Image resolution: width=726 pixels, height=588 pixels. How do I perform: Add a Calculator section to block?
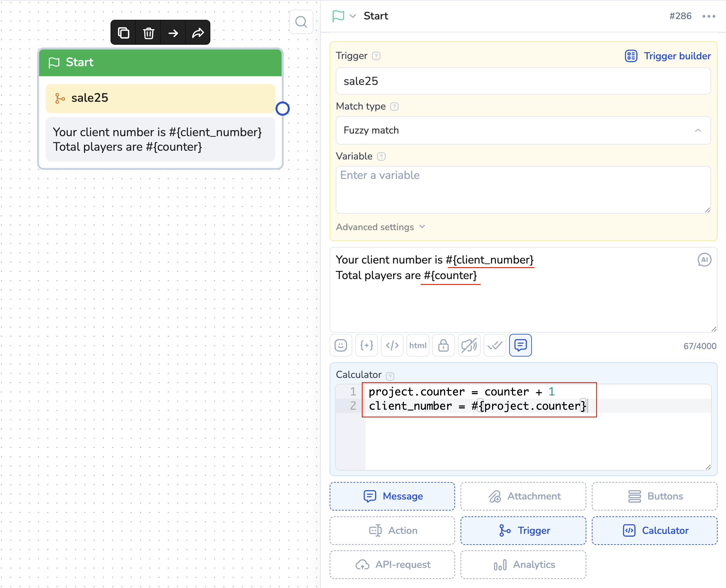coord(654,530)
